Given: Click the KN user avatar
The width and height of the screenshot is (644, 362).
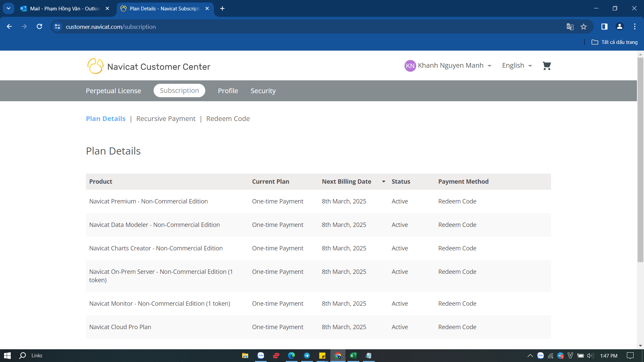Looking at the screenshot, I should point(410,66).
